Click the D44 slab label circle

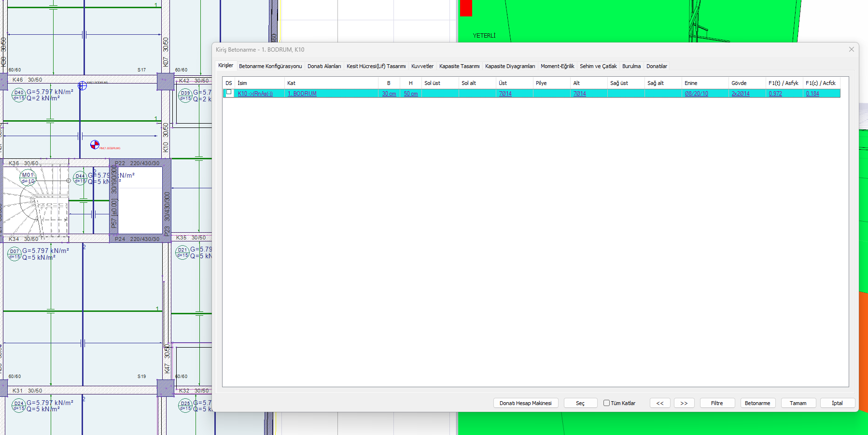click(x=80, y=178)
